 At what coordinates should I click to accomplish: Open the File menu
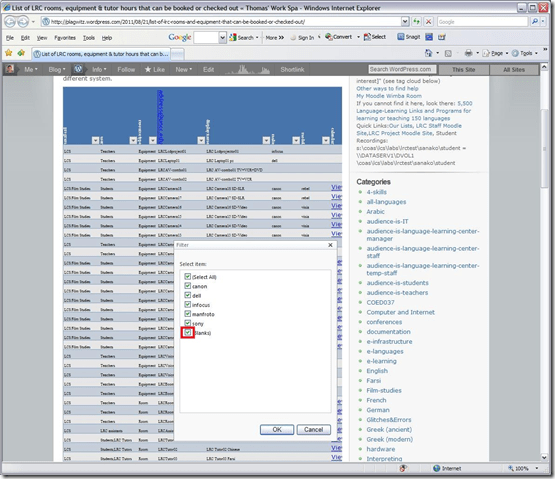coord(10,38)
